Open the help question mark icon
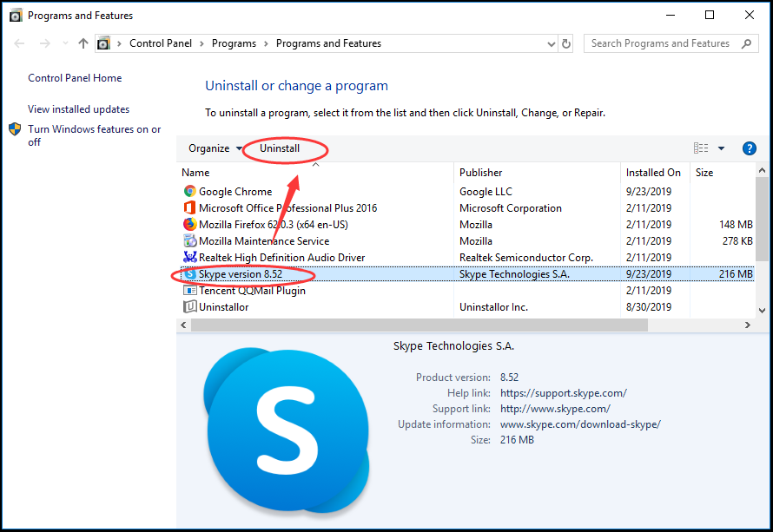773x532 pixels. tap(749, 148)
